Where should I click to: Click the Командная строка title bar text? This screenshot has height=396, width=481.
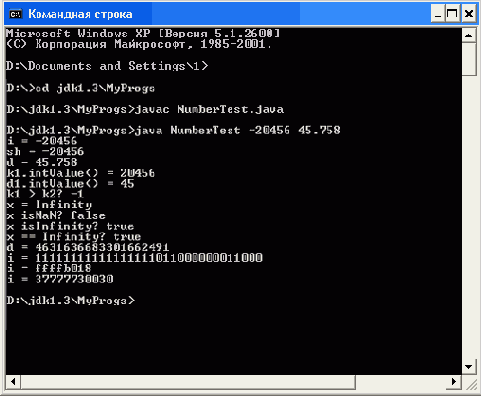80,14
